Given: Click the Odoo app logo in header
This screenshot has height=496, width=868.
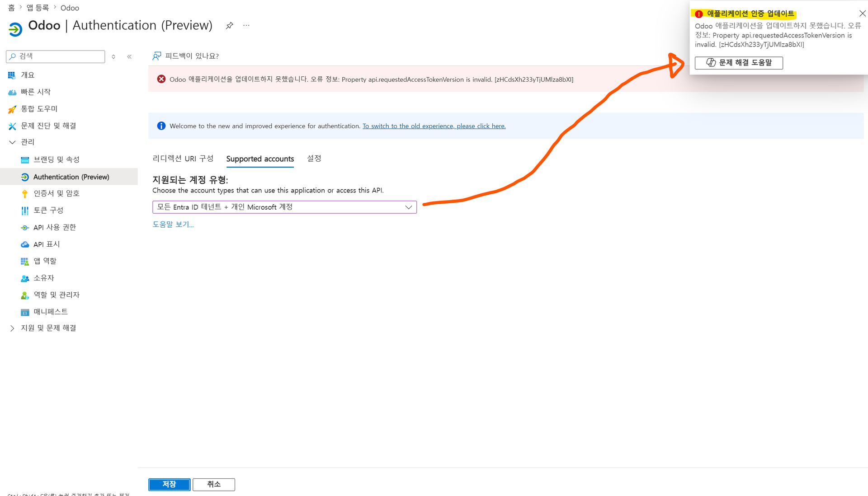Looking at the screenshot, I should (15, 29).
